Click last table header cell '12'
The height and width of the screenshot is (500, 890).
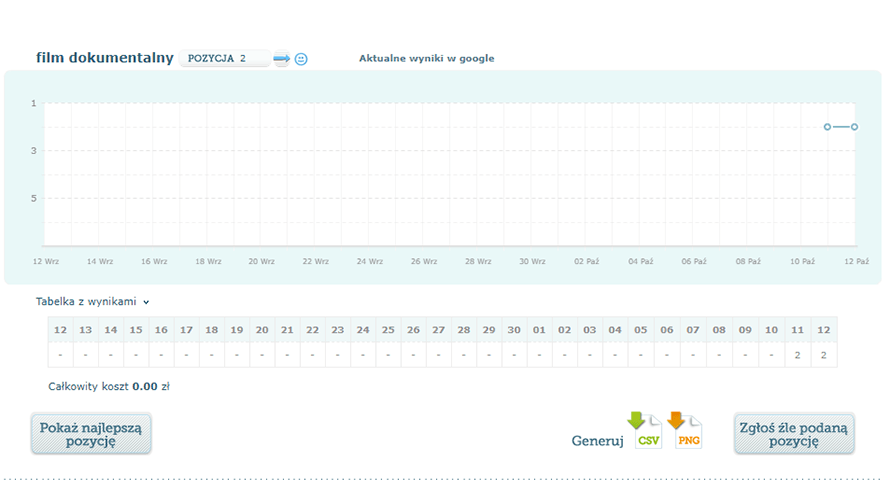click(x=824, y=330)
